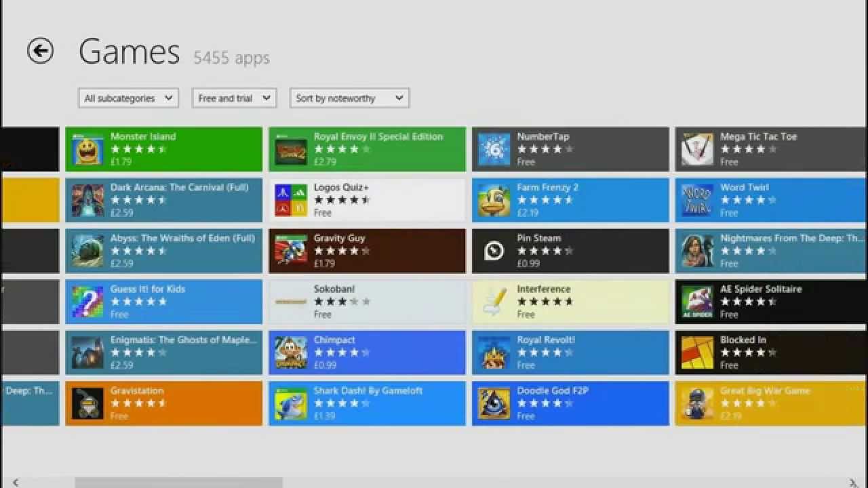Click the Mega Tic Tac Toe title
This screenshot has height=488, width=868.
(758, 136)
